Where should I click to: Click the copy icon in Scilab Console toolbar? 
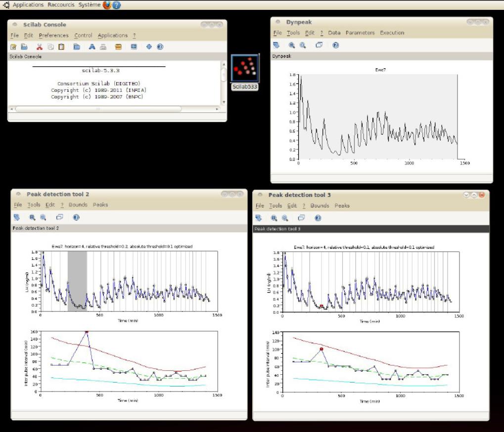tap(50, 47)
